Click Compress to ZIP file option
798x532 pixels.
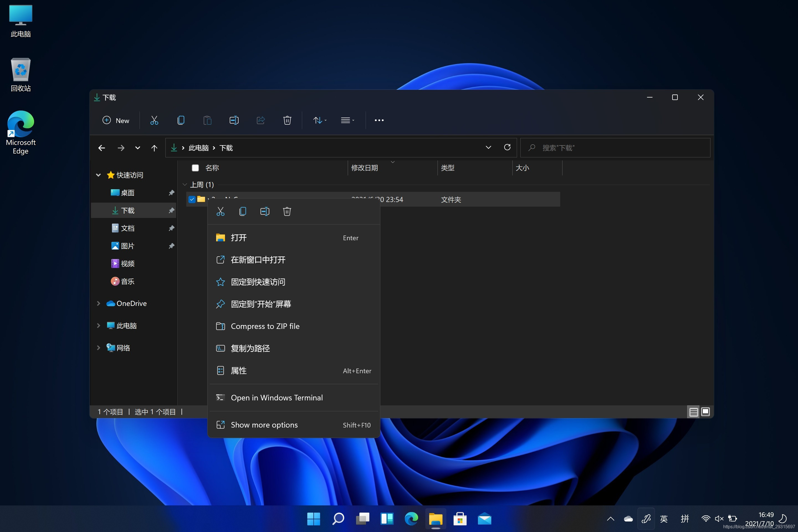pyautogui.click(x=265, y=326)
